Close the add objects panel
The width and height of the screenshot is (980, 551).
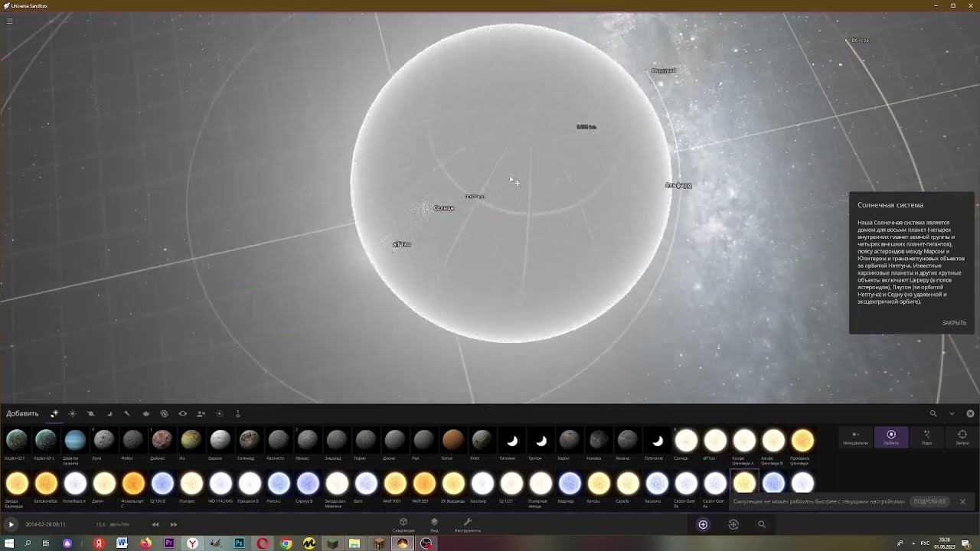(x=970, y=413)
